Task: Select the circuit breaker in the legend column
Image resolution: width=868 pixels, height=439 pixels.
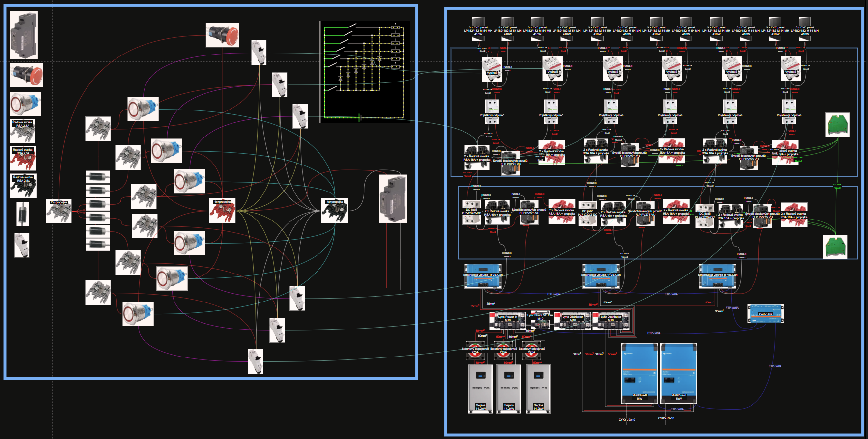Action: (x=22, y=245)
